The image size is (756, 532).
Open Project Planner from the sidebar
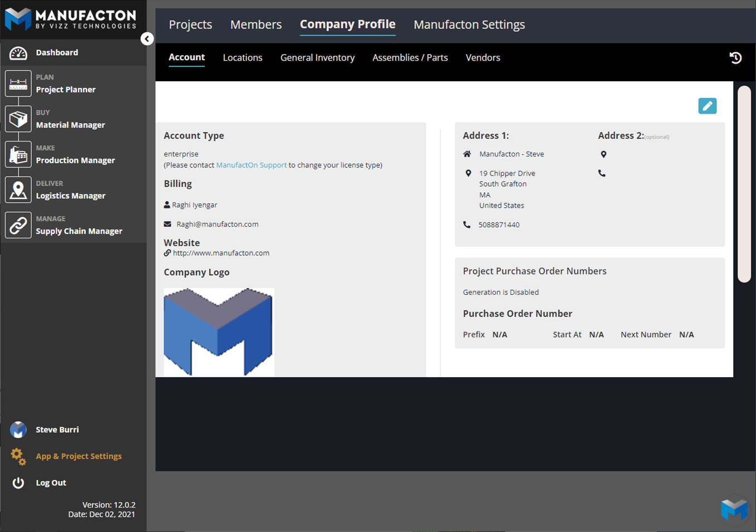click(x=65, y=89)
